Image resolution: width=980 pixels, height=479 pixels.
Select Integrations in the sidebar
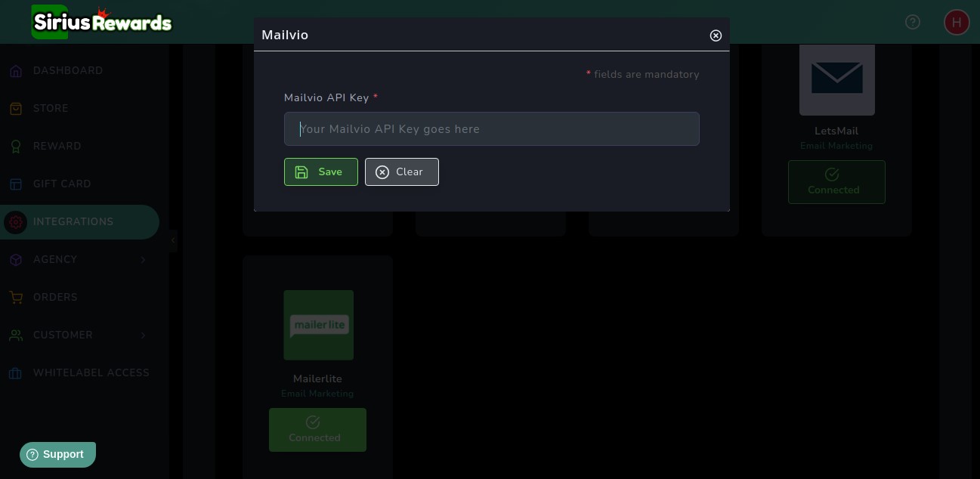79,221
